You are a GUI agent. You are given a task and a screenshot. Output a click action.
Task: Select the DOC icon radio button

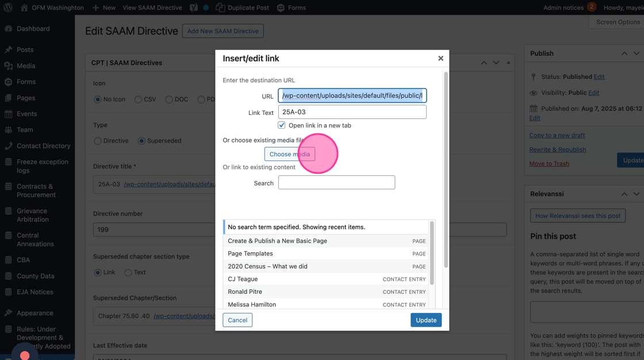169,99
